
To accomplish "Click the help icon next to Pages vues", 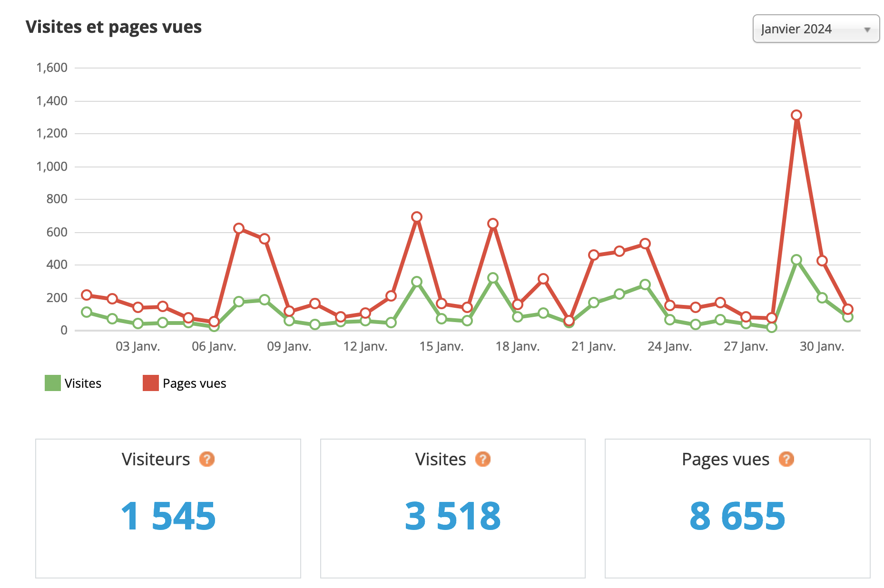I will 786,459.
